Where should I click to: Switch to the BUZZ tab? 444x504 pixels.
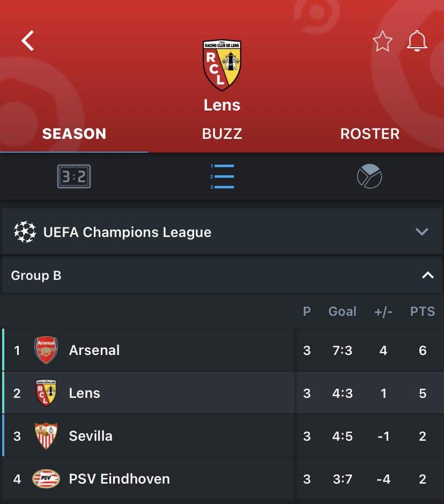222,134
